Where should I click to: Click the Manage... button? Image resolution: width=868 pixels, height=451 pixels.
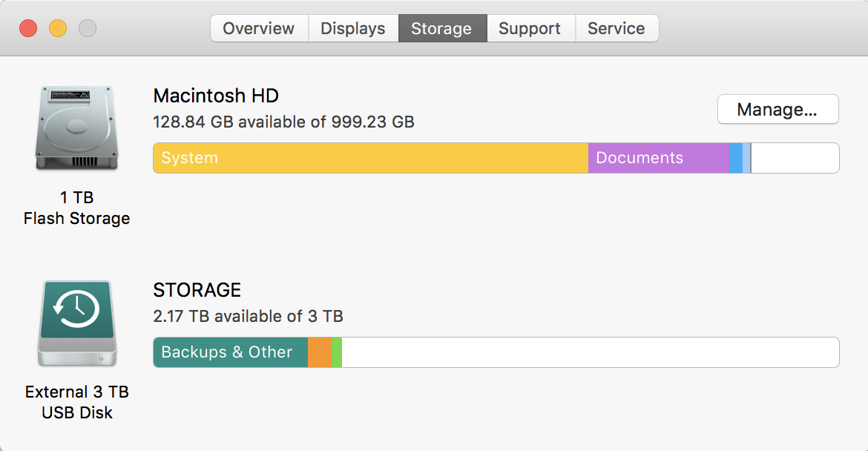tap(777, 110)
